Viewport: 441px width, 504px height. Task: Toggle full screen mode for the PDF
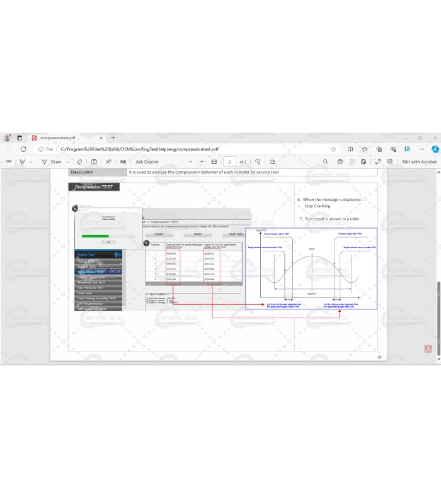point(378,162)
